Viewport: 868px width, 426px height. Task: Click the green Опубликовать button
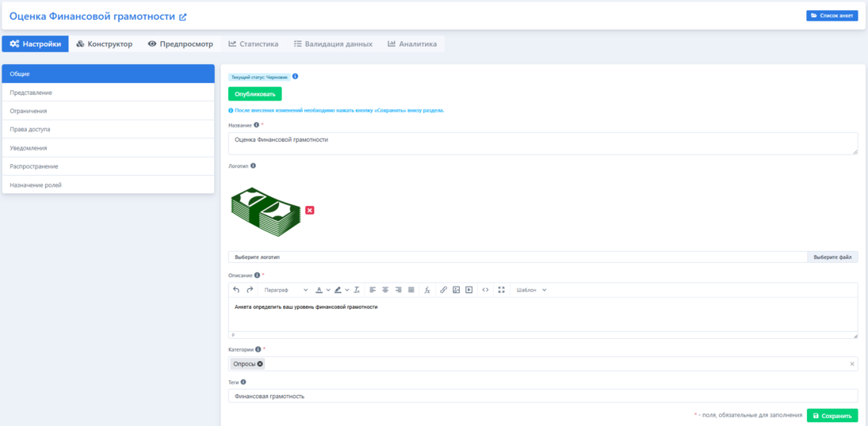click(x=254, y=94)
